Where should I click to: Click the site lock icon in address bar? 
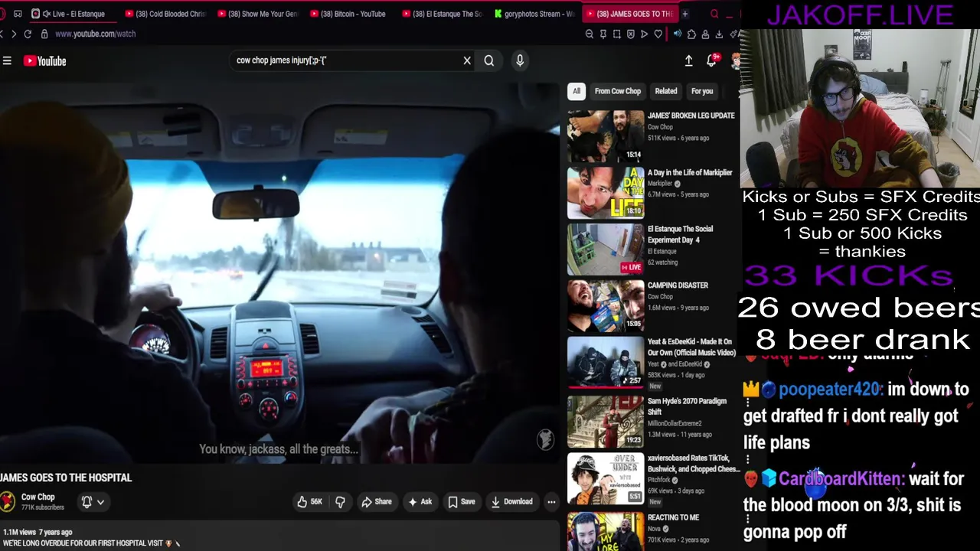point(44,34)
